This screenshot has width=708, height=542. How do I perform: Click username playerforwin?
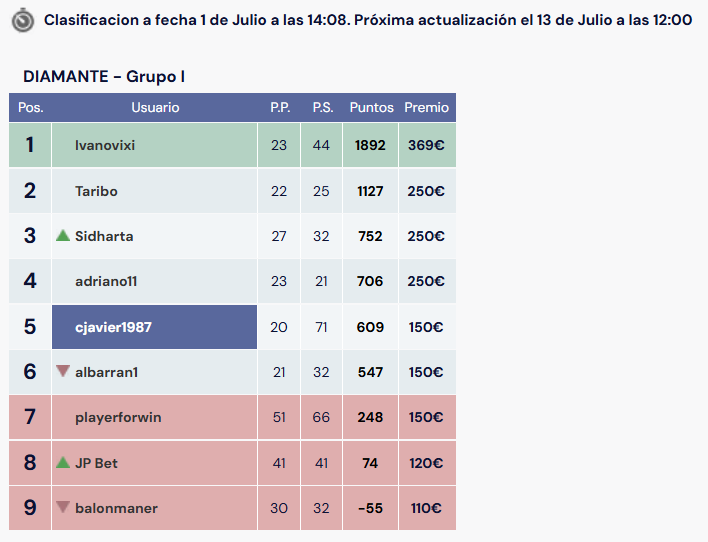click(118, 417)
